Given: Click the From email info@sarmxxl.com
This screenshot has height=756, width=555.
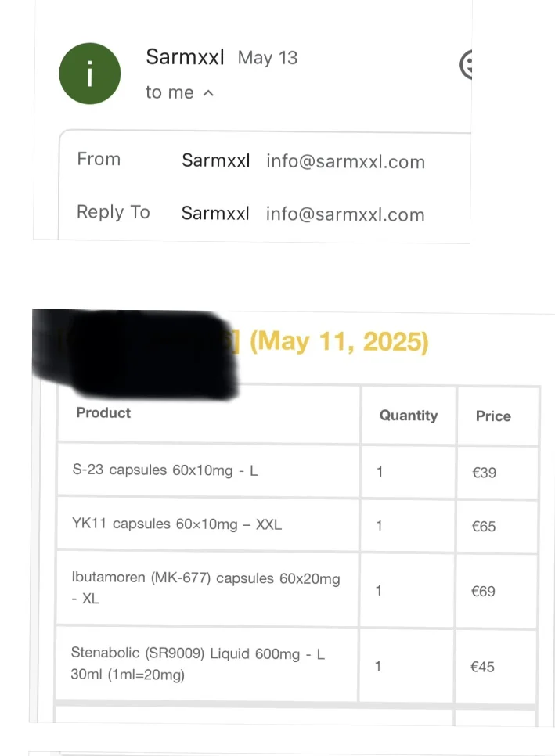Looking at the screenshot, I should (x=346, y=161).
